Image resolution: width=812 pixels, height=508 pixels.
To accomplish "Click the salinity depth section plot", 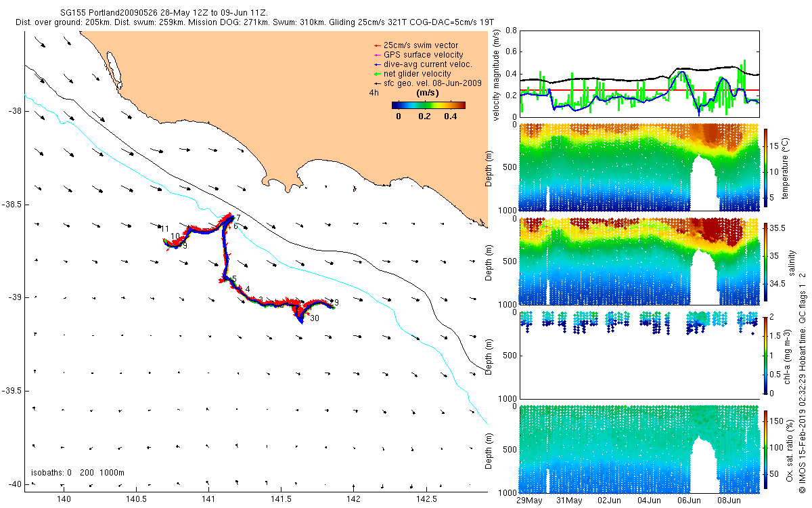I will coord(639,261).
